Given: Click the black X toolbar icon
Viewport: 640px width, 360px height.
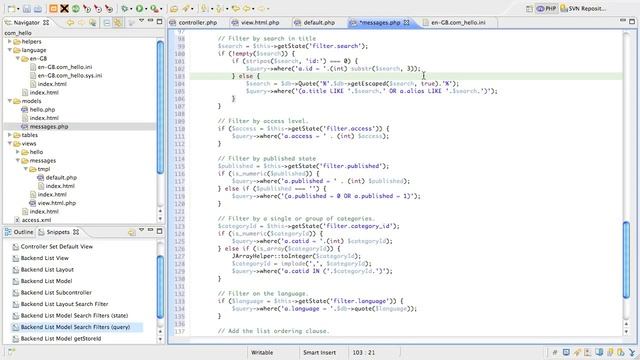Looking at the screenshot, I should click(64, 9).
